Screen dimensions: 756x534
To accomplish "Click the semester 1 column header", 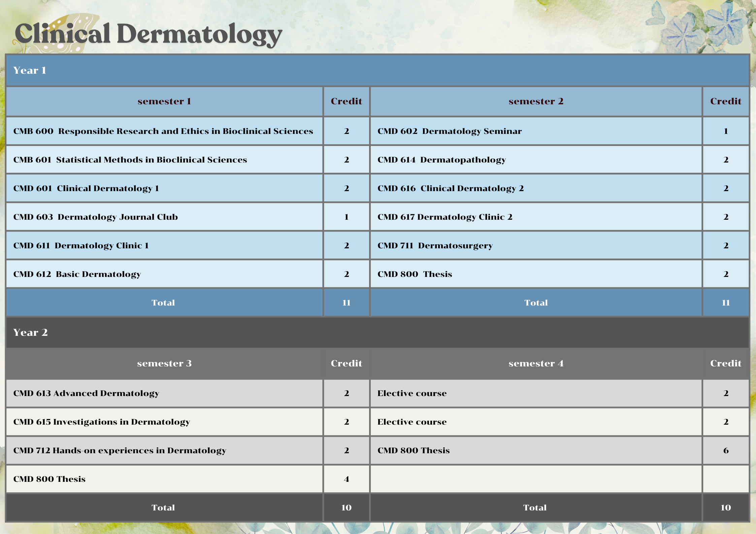I will click(164, 101).
